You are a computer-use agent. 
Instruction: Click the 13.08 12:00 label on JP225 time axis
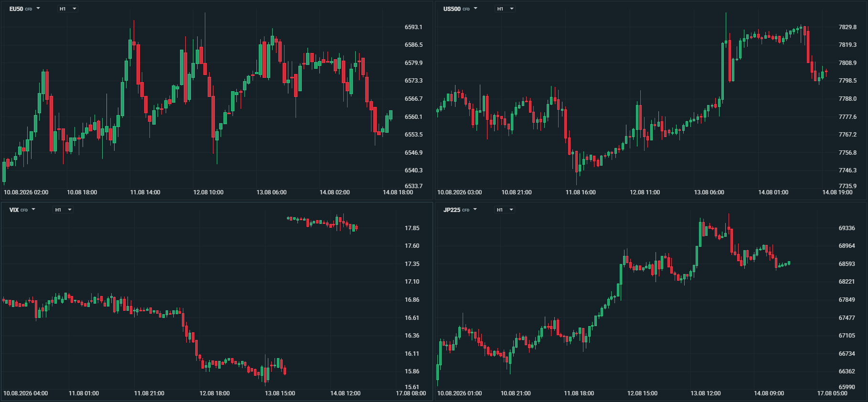(706, 393)
